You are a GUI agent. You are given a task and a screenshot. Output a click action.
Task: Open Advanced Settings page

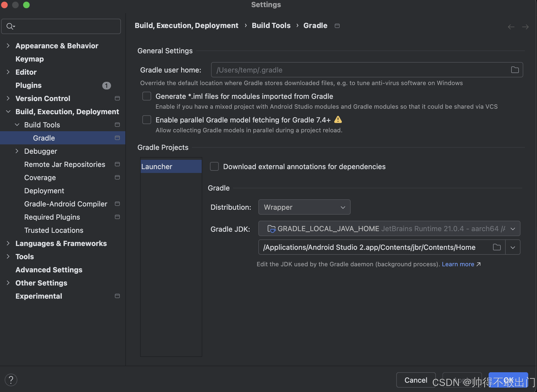pos(49,270)
